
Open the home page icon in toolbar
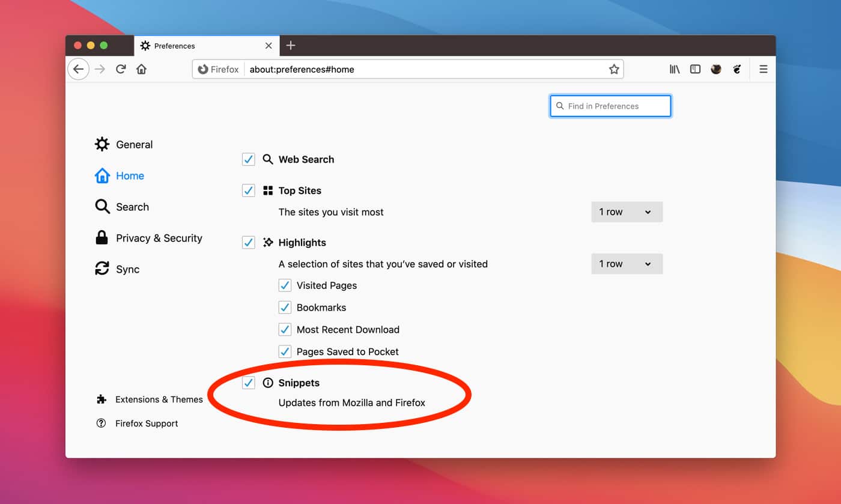point(142,69)
